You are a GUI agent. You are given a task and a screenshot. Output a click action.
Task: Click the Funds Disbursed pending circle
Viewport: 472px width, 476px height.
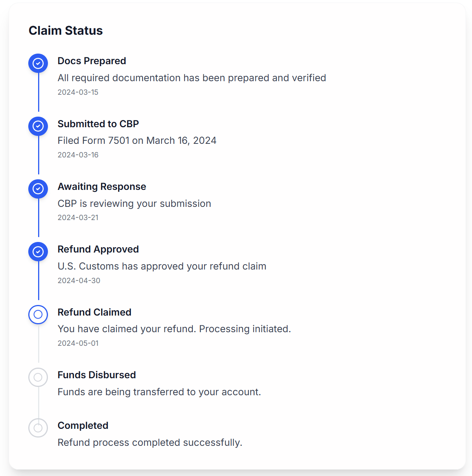[x=38, y=377]
